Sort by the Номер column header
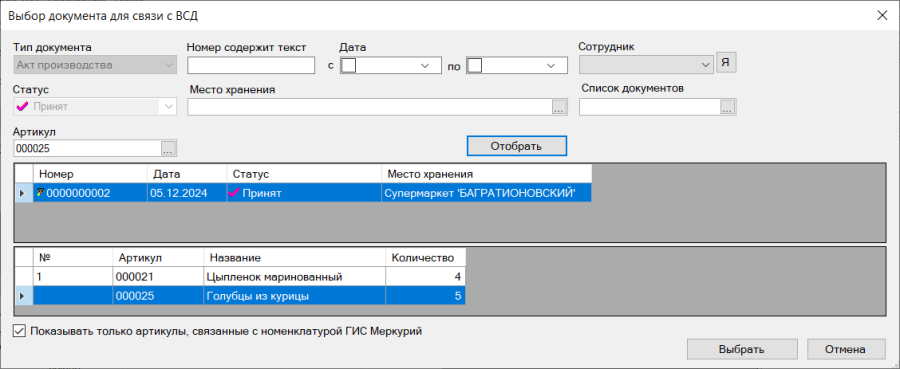Screen dimensions: 900x369 pyautogui.click(x=90, y=174)
